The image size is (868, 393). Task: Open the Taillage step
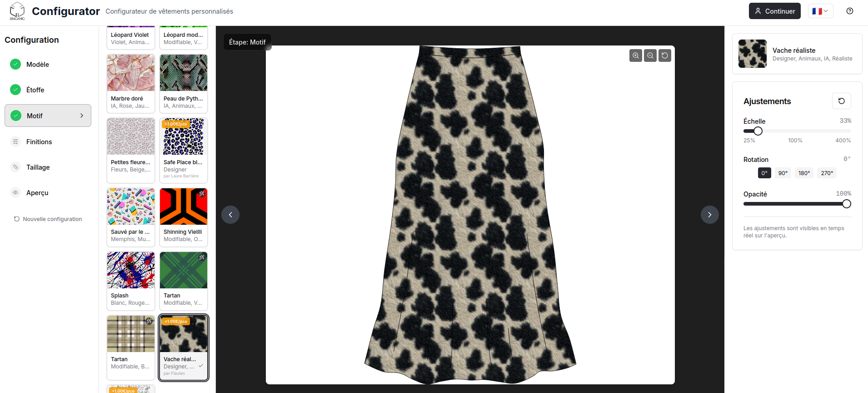pos(48,167)
